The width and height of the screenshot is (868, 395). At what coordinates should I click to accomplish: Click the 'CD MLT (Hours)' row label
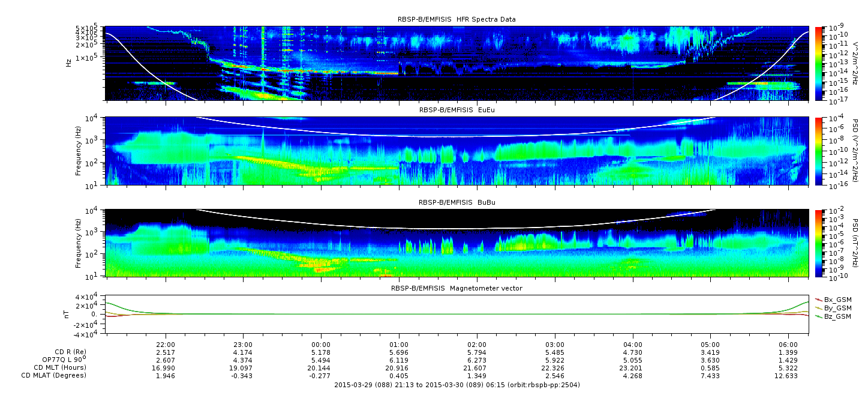[60, 367]
